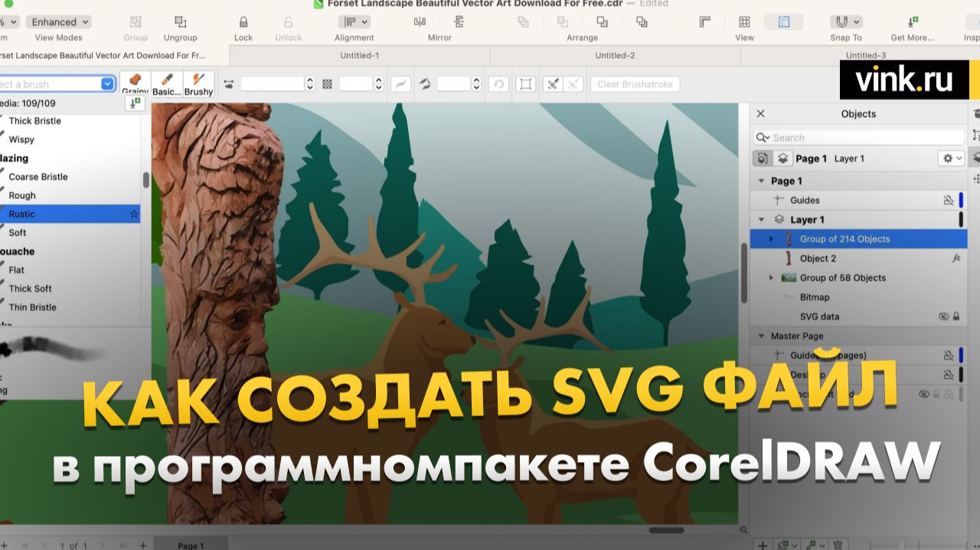This screenshot has width=980, height=550.
Task: Click the Clear Brushstroke button
Action: [x=635, y=84]
